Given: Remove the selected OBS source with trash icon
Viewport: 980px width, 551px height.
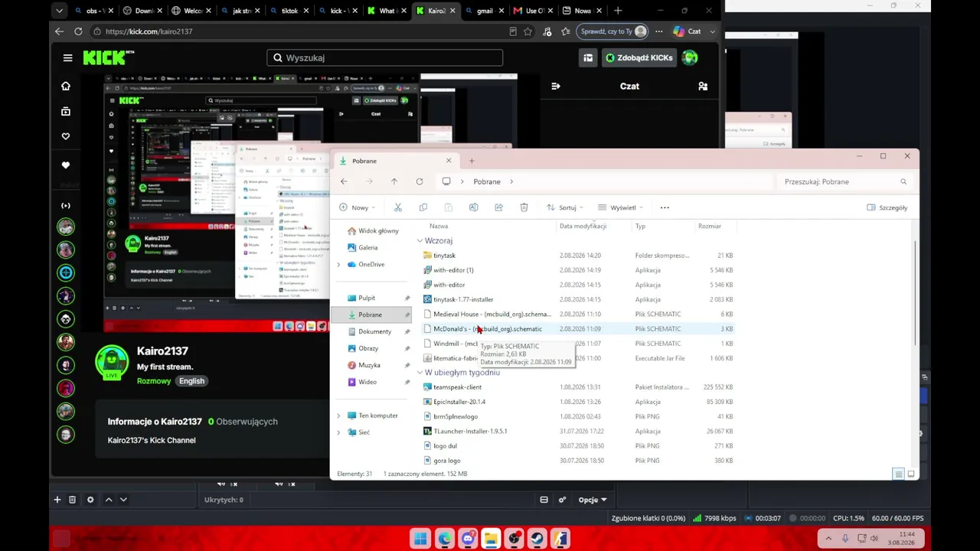Looking at the screenshot, I should pos(72,500).
